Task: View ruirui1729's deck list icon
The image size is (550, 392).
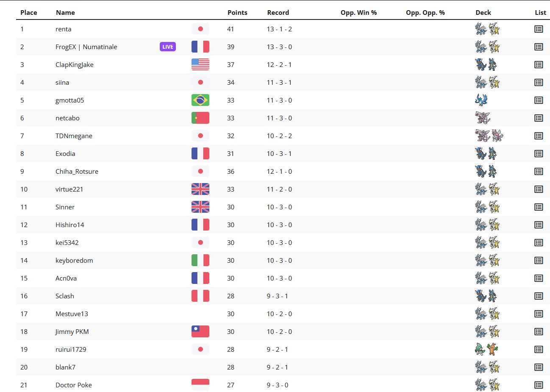Action: 539,349
